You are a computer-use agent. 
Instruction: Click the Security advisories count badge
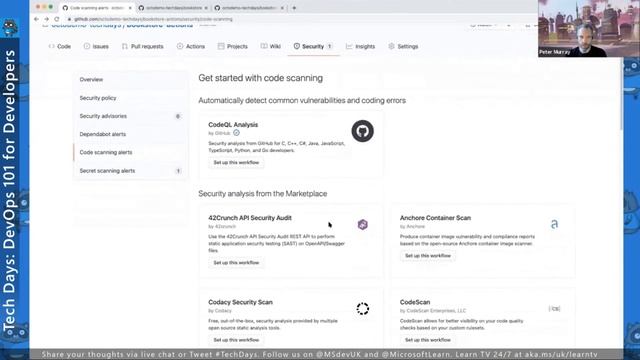(x=178, y=116)
